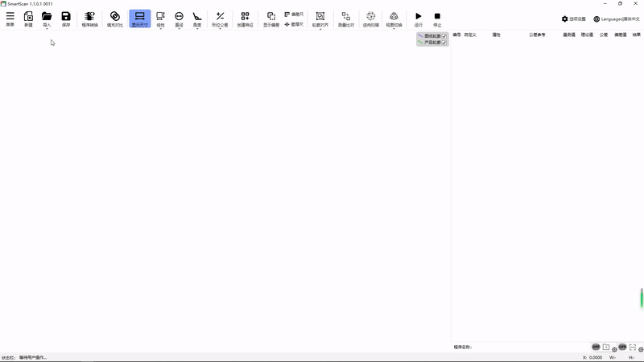Expand the 形位公差 geometric tolerance dropdown
Screen dimensions: 644x362
[x=220, y=29]
